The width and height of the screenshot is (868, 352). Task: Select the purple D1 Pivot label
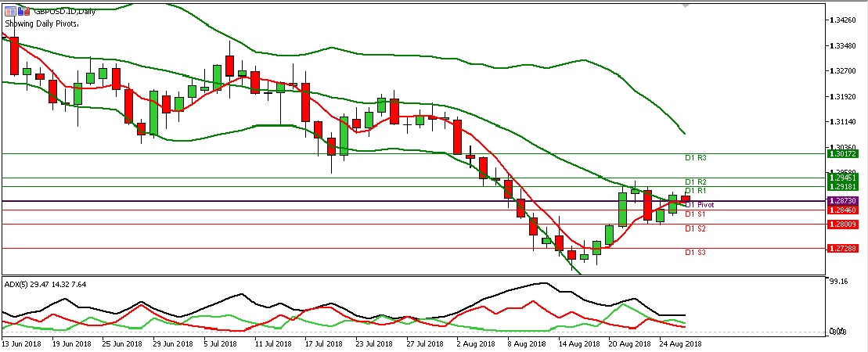(699, 205)
